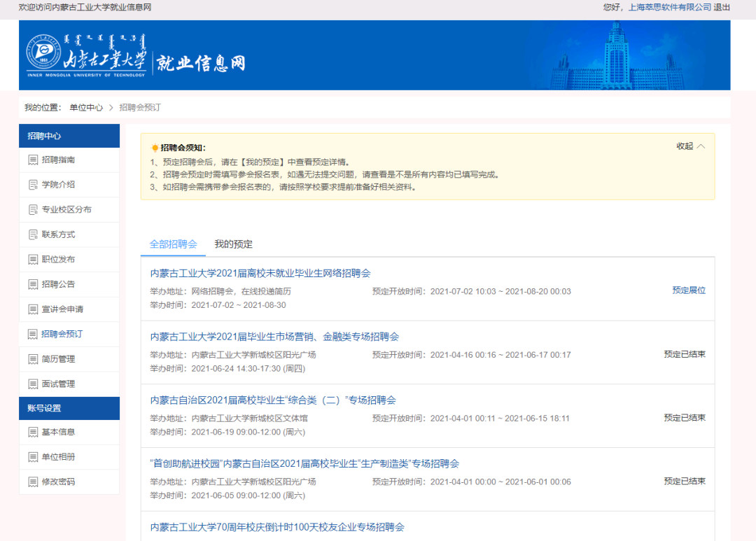This screenshot has width=756, height=541.
Task: Open the 市场营销、金融类专场招聘会 listing
Action: click(x=274, y=337)
